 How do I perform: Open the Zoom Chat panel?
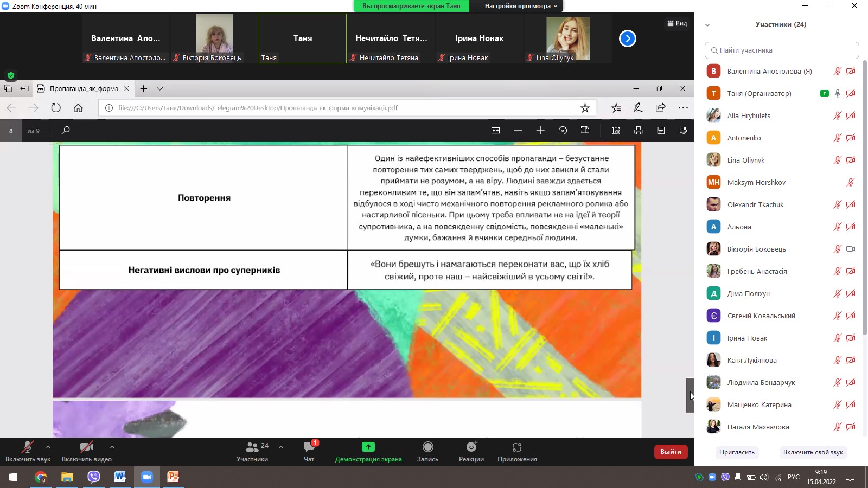point(309,447)
